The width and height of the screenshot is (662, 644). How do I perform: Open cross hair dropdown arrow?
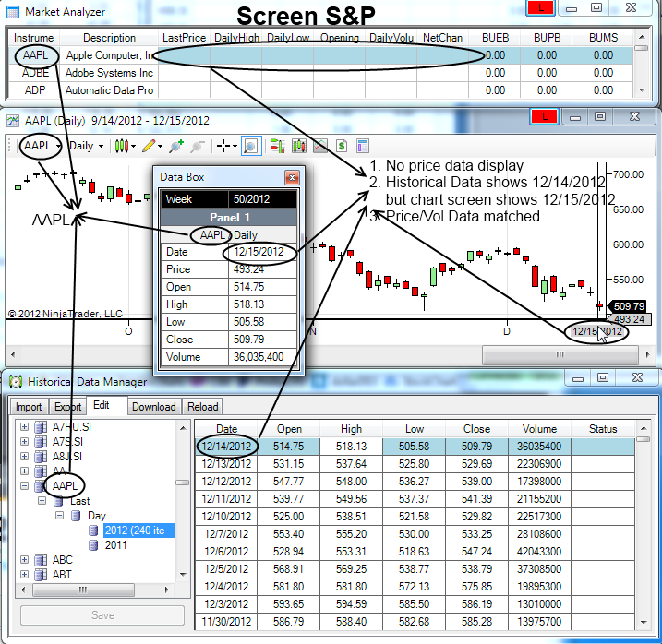(235, 147)
